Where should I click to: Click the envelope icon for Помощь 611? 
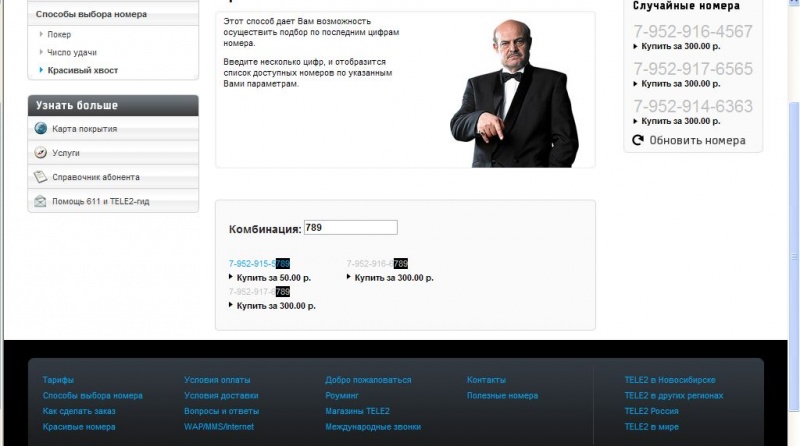click(x=40, y=201)
